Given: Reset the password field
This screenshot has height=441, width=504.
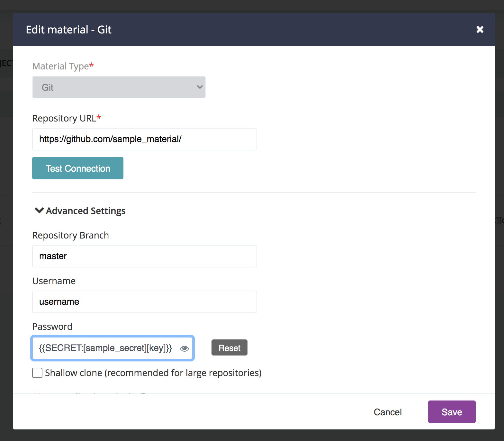Looking at the screenshot, I should [230, 348].
